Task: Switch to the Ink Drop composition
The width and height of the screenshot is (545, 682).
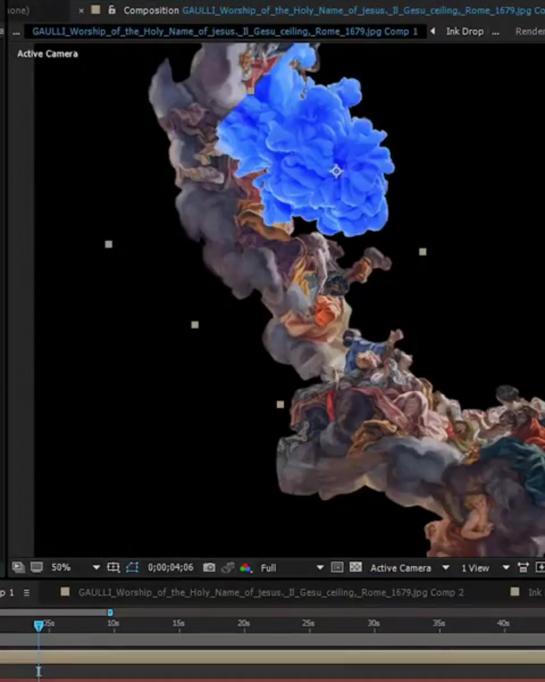Action: coord(465,31)
